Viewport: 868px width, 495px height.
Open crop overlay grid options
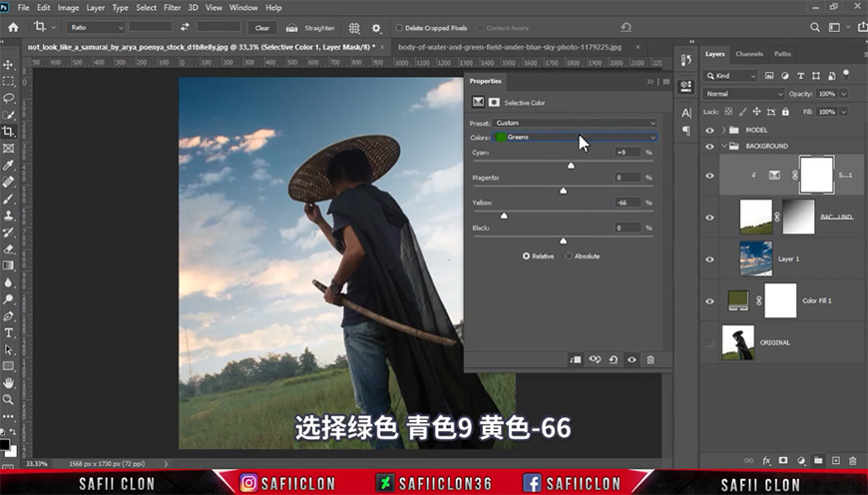tap(354, 28)
